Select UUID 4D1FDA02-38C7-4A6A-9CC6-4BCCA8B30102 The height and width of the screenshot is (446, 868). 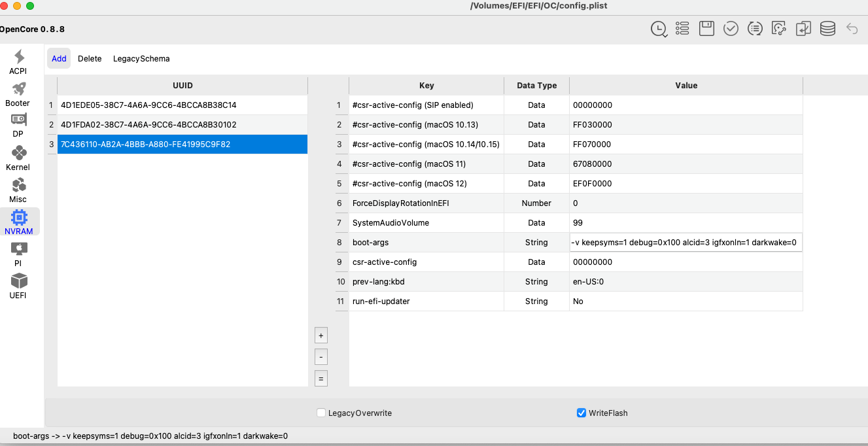pyautogui.click(x=182, y=124)
